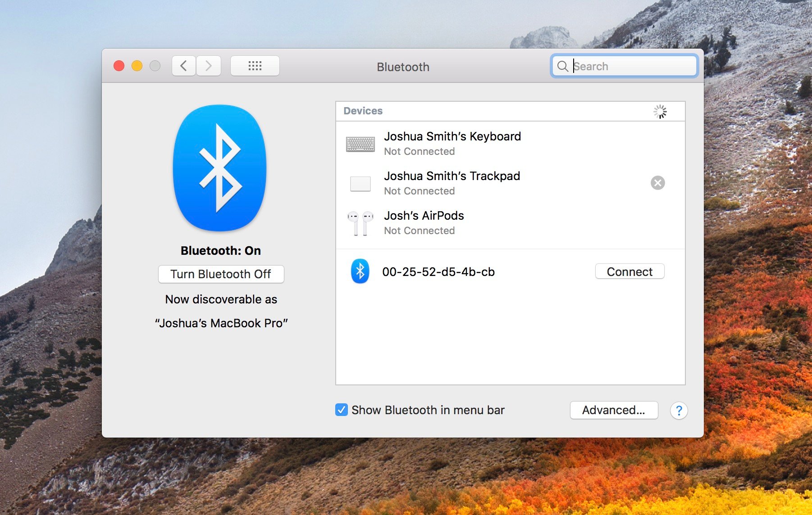
Task: Toggle Show Bluetooth in menu bar checkbox
Action: [x=342, y=410]
